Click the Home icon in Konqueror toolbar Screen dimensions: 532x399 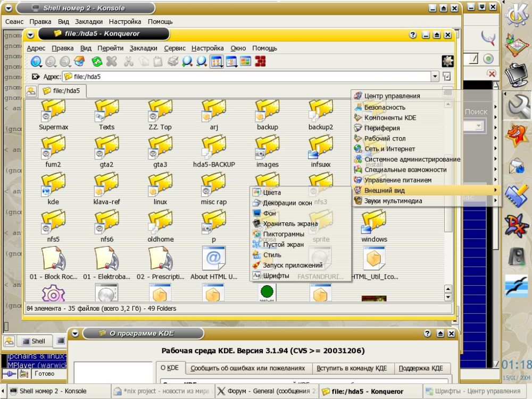[x=79, y=62]
